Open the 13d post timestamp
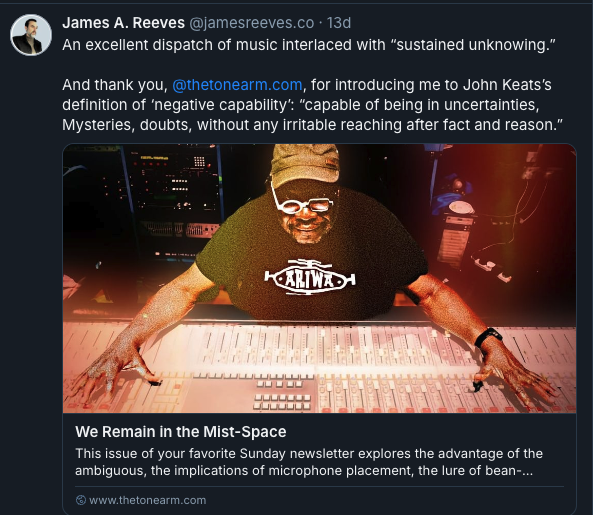Screen dimensions: 593x515 [339, 23]
